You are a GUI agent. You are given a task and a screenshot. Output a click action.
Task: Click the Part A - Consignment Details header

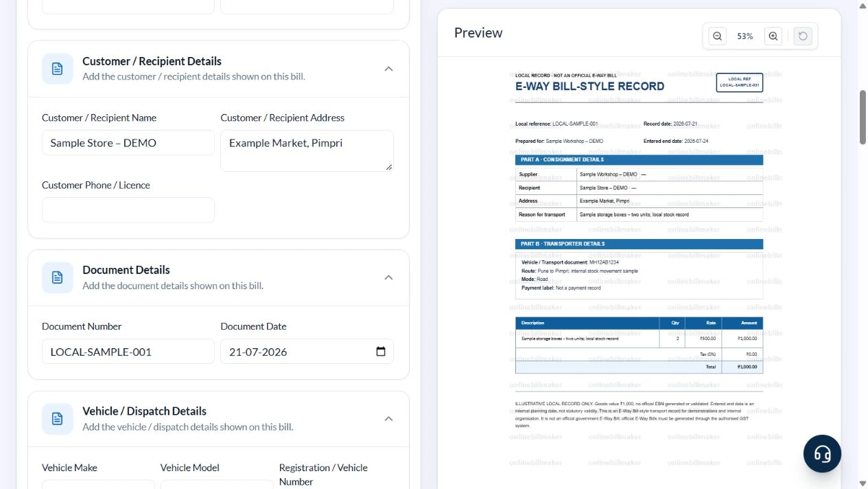[x=639, y=159]
